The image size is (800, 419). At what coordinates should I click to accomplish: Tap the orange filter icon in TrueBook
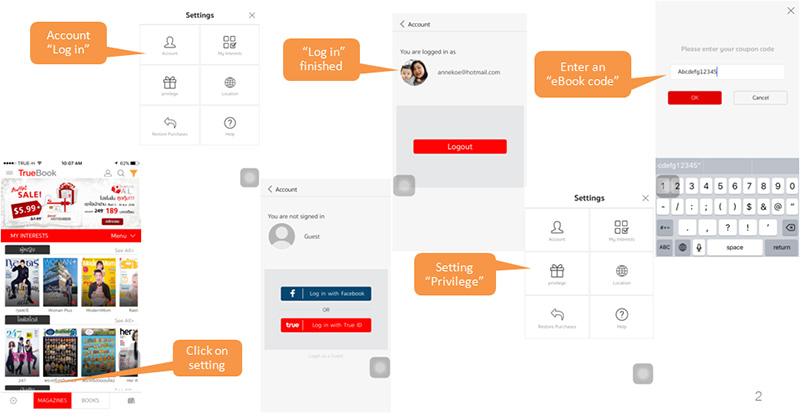click(133, 173)
